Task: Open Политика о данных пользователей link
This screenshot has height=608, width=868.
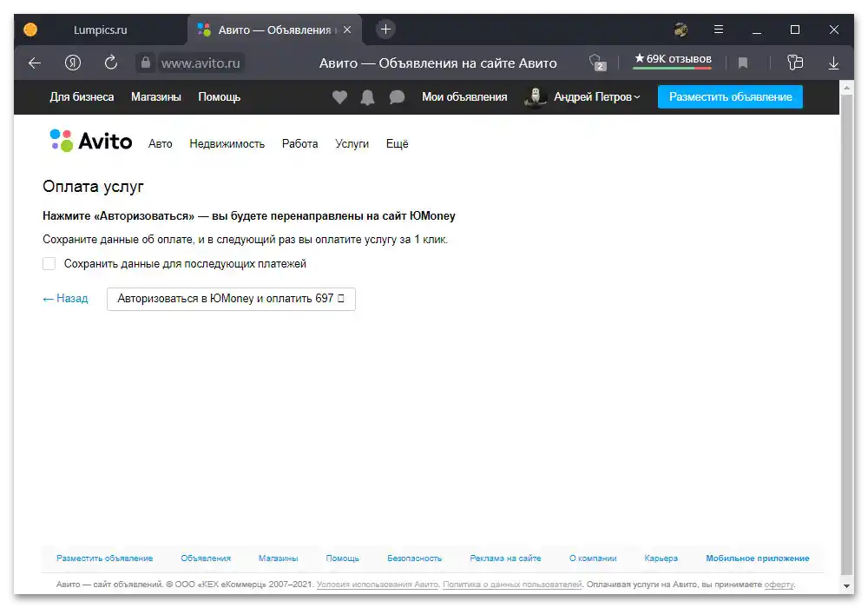Action: click(513, 585)
